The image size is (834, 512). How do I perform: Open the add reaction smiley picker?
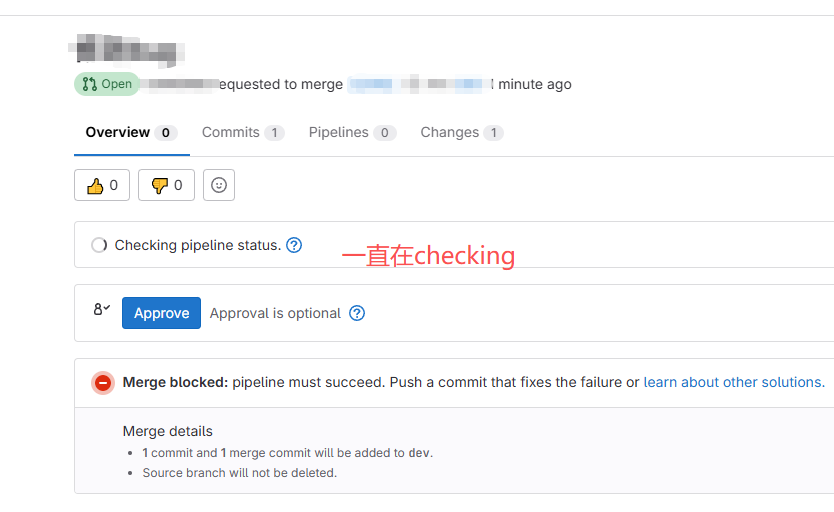[x=219, y=185]
